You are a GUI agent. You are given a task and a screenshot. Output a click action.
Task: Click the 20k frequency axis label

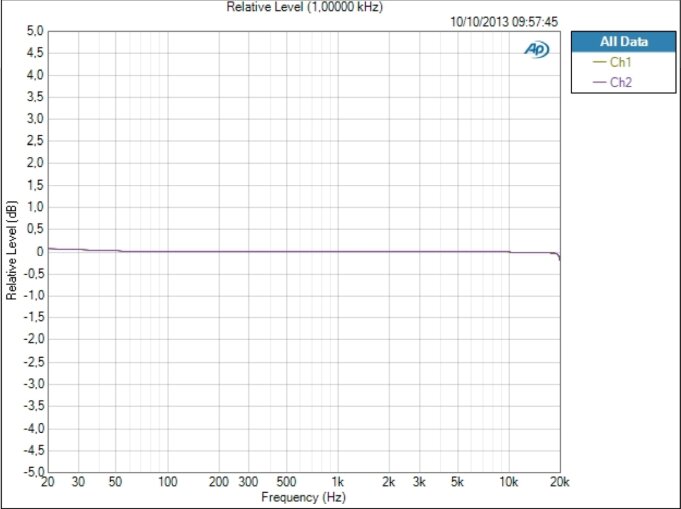[559, 482]
